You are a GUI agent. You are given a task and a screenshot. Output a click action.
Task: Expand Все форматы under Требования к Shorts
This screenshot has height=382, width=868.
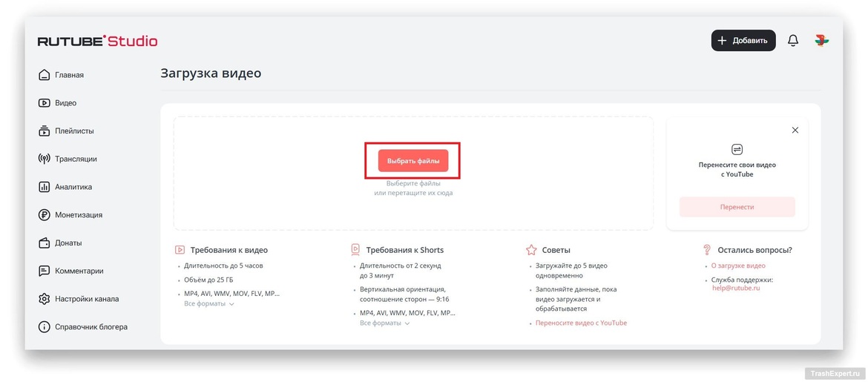pos(384,323)
